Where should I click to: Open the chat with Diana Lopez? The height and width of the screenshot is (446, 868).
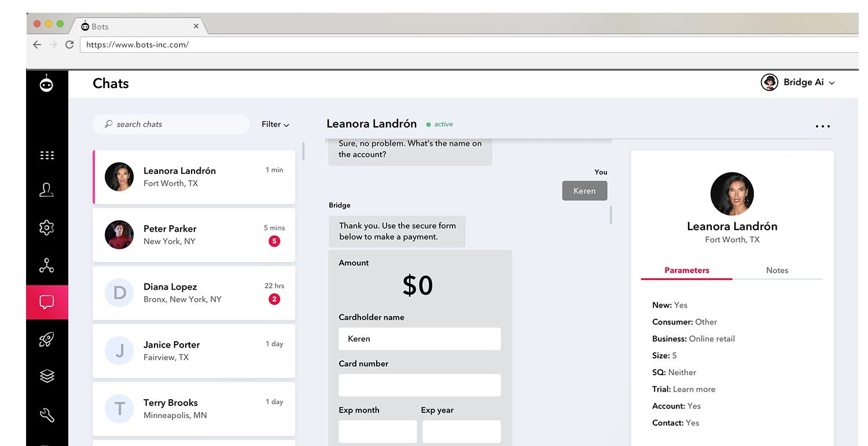point(194,293)
